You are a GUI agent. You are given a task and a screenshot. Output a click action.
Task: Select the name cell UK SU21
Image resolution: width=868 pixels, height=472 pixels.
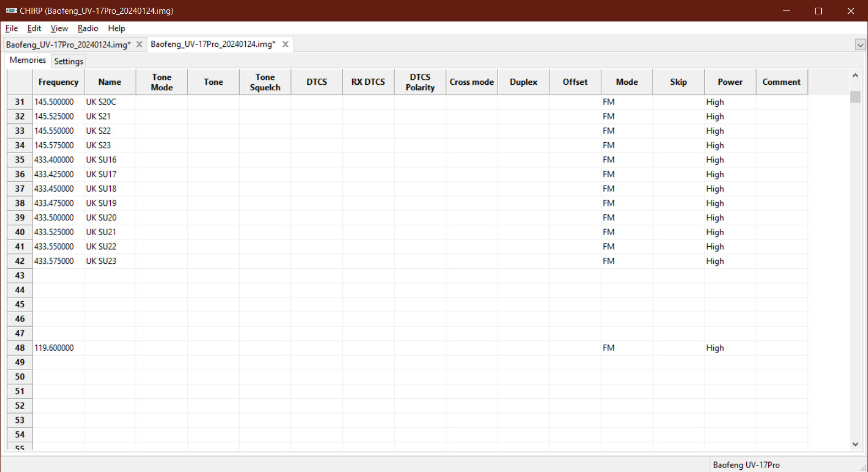(x=110, y=232)
